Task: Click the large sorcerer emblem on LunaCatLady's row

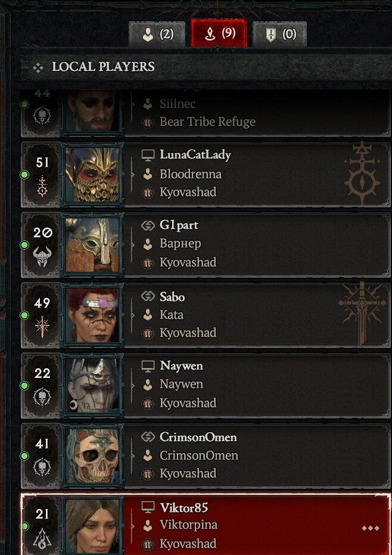Action: [x=362, y=173]
